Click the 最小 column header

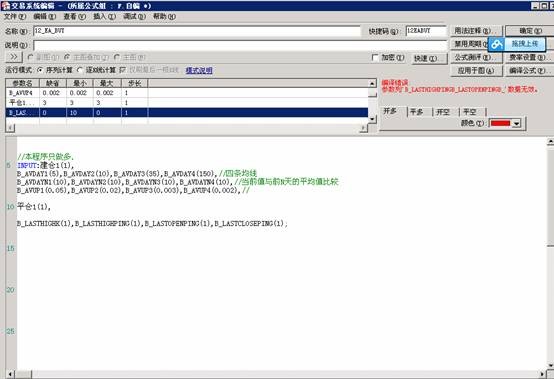79,83
